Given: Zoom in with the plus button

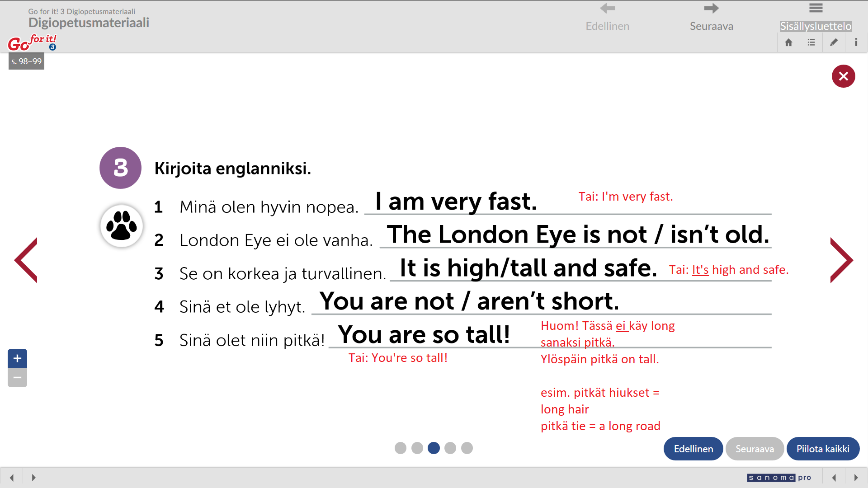Looking at the screenshot, I should tap(17, 358).
